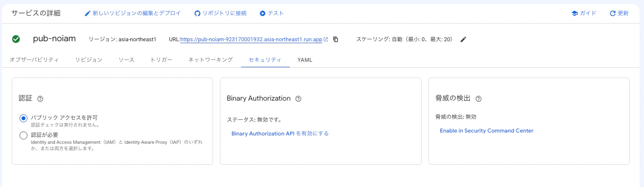
Task: Click ステータス: 無効です。 text
Action: click(255, 119)
